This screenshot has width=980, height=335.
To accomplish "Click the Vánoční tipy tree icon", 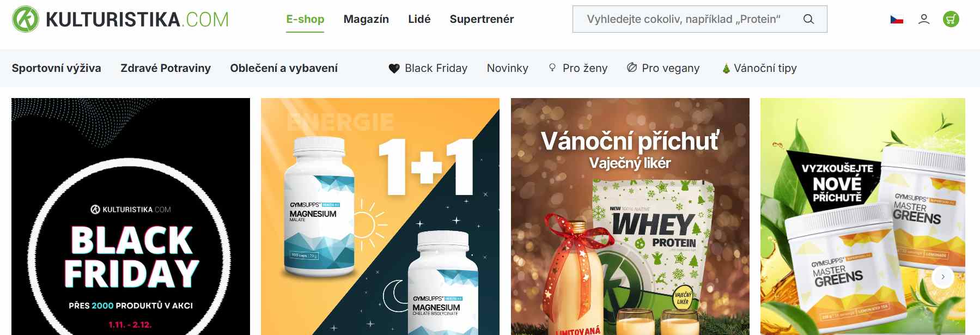I will (x=726, y=69).
